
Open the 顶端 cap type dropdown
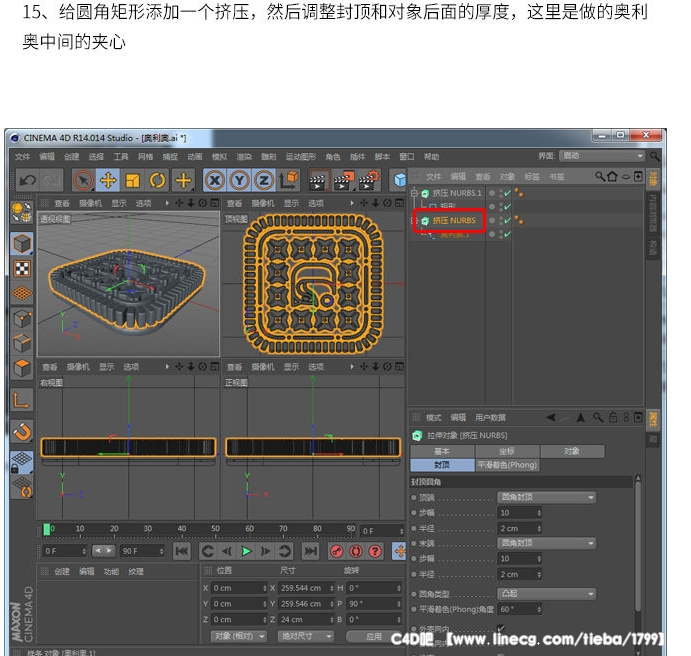(x=546, y=497)
